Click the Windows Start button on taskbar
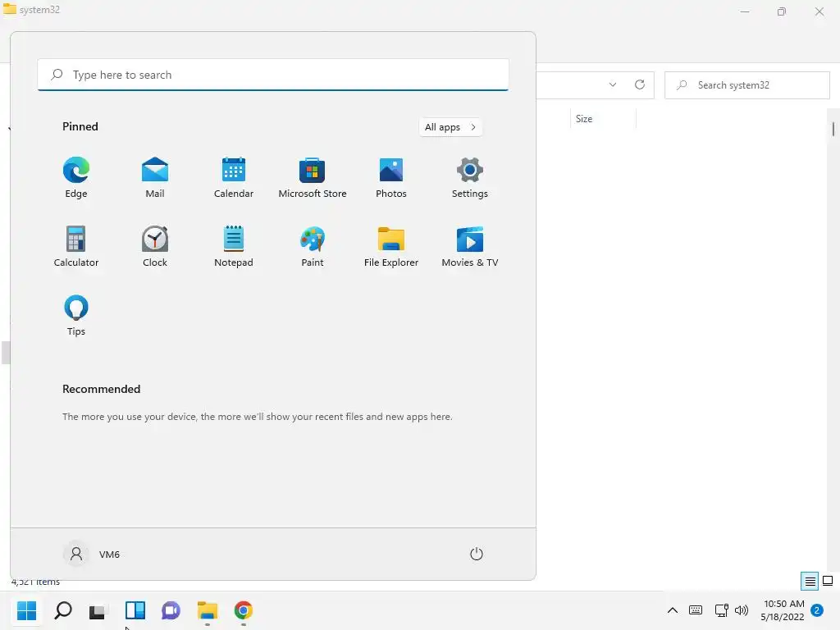Image resolution: width=840 pixels, height=630 pixels. coord(27,610)
